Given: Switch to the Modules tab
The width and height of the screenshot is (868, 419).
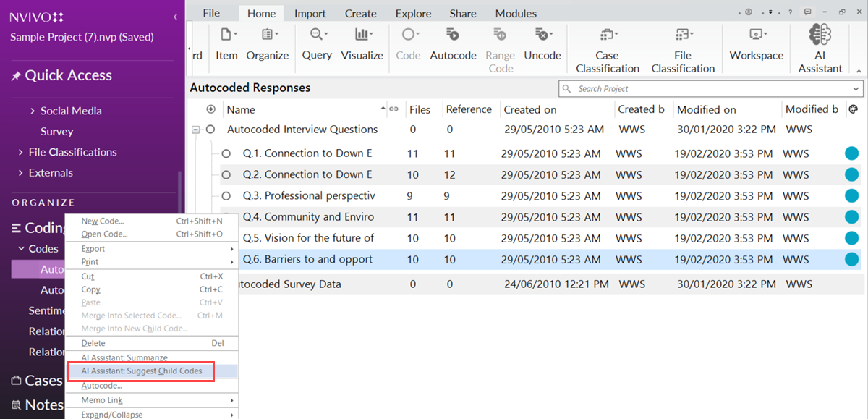Looking at the screenshot, I should click(x=516, y=13).
